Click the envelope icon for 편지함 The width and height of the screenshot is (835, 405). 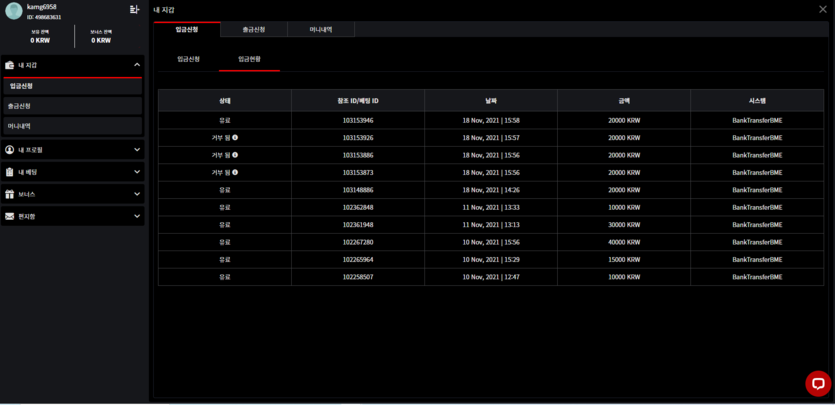coord(9,217)
